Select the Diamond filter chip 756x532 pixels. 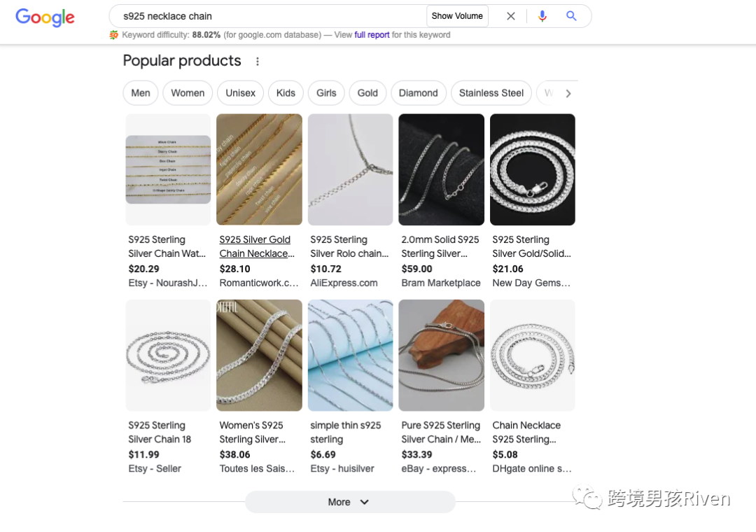418,93
